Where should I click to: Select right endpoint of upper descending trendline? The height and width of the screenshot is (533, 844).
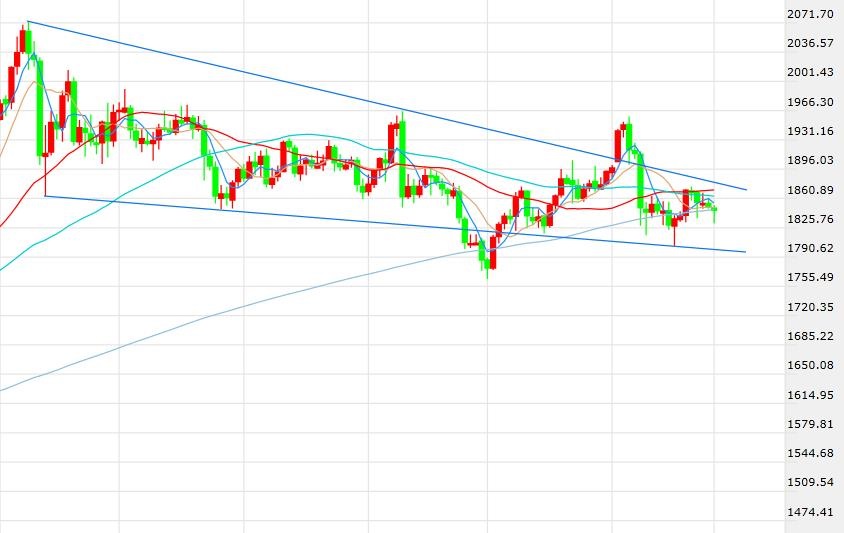point(746,190)
